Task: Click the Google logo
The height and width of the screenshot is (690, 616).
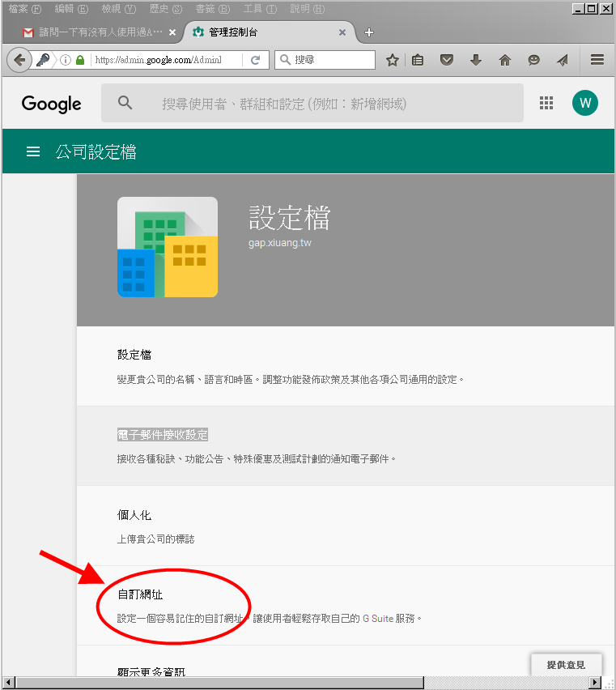Action: click(x=52, y=104)
